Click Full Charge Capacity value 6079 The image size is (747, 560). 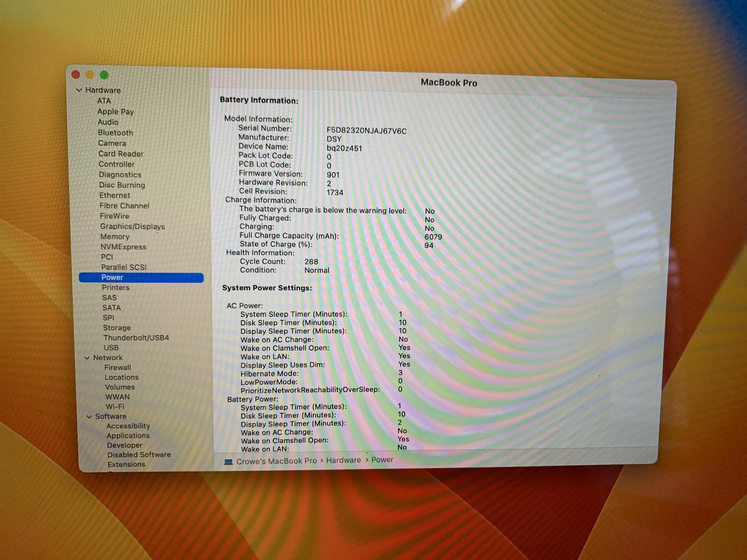pos(433,237)
